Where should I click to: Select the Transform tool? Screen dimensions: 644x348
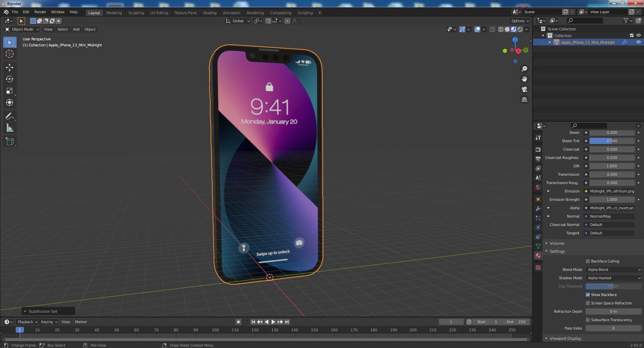[x=9, y=102]
